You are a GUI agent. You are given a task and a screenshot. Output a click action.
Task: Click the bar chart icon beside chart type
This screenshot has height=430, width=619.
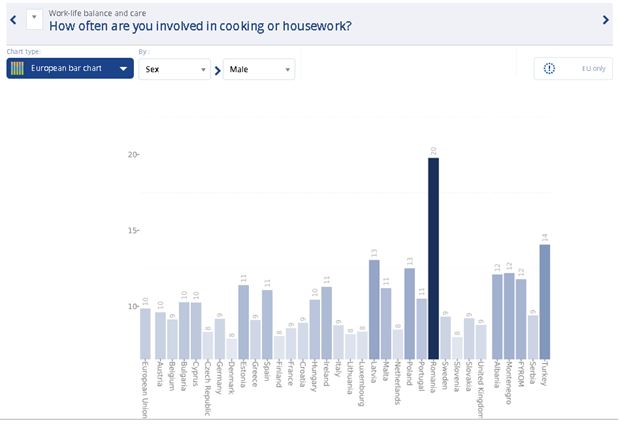[x=17, y=69]
